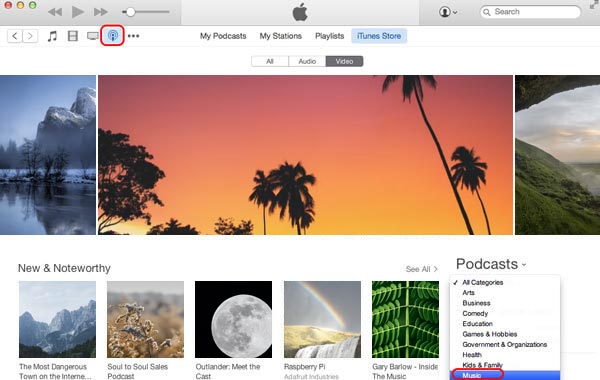Open the snowy mountain lake banner
The height and width of the screenshot is (380, 600).
click(48, 155)
